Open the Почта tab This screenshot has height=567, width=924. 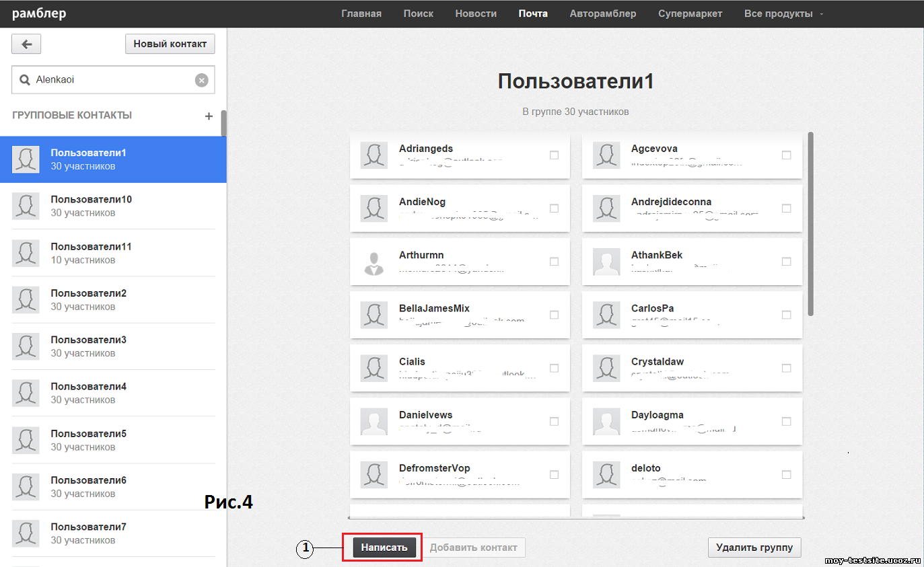coord(533,13)
